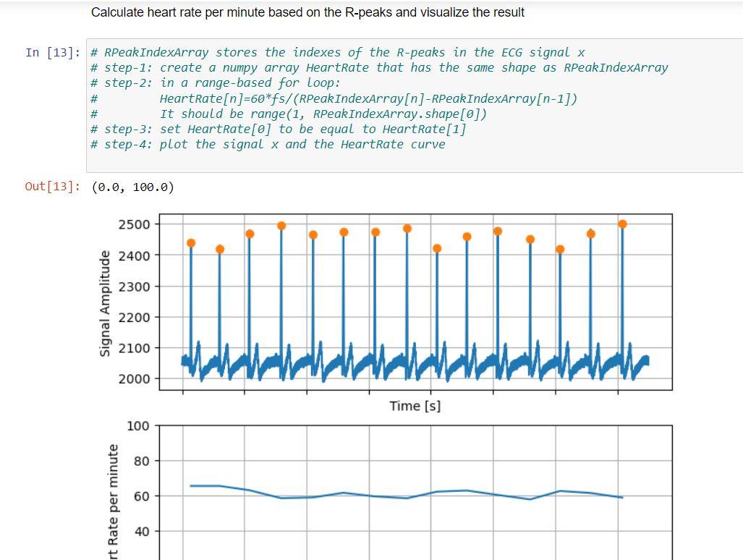Select the Signal Amplitude axis label
Image resolution: width=743 pixels, height=560 pixels.
[x=106, y=318]
